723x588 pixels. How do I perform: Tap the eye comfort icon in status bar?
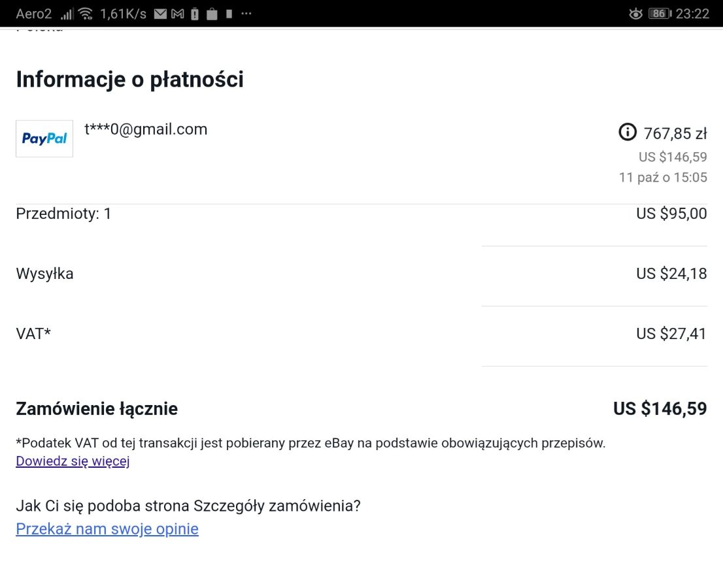pyautogui.click(x=635, y=14)
